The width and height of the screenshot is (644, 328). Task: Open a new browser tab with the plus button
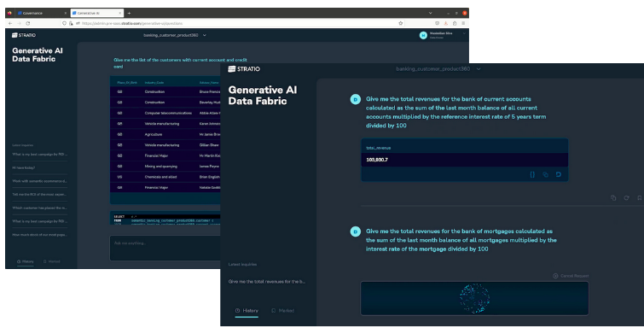(129, 13)
